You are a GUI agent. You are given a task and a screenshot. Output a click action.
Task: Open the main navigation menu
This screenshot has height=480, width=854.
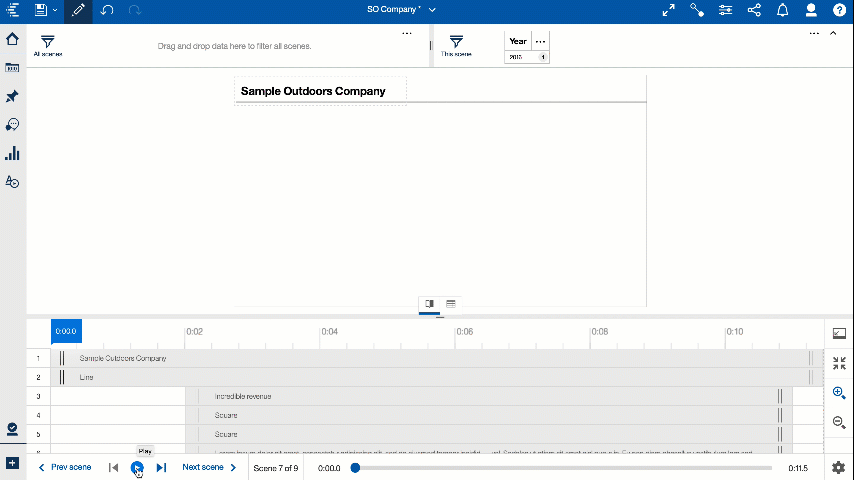pyautogui.click(x=12, y=10)
